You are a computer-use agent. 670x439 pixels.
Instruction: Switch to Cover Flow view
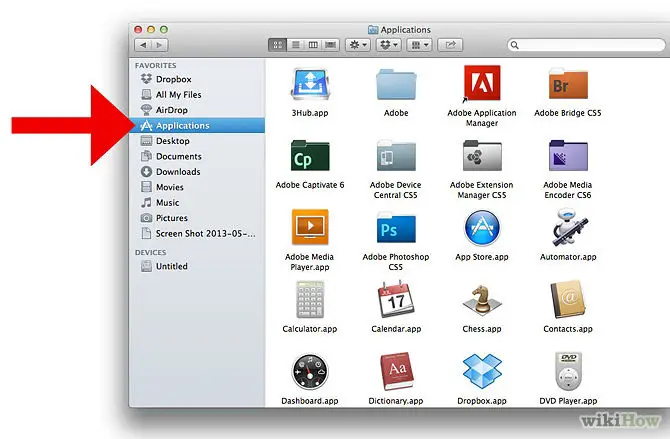330,44
